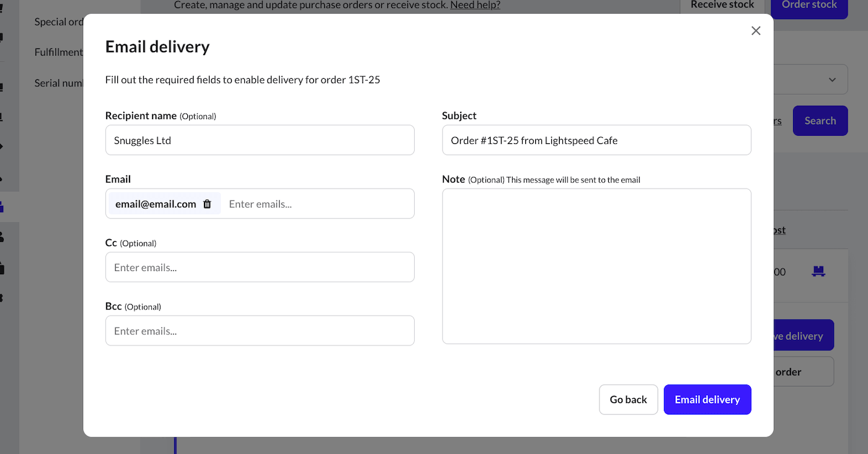Focus the Enter emails field beside email@email.com
The image size is (868, 454).
pos(316,204)
